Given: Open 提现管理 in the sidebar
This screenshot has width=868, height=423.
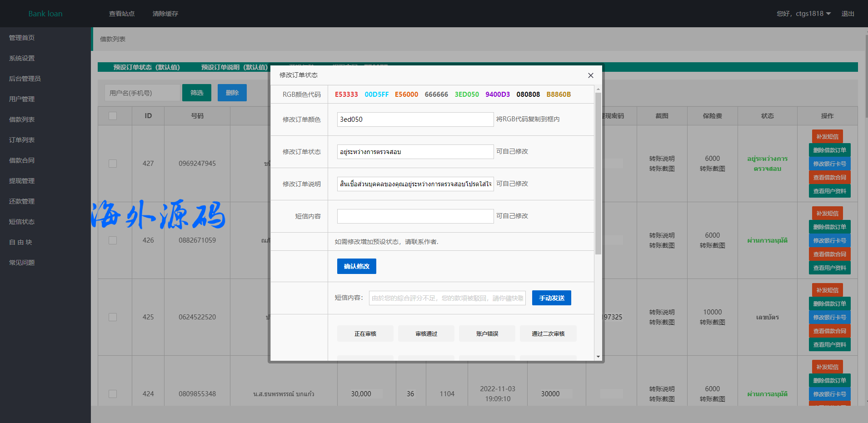Looking at the screenshot, I should (x=22, y=181).
